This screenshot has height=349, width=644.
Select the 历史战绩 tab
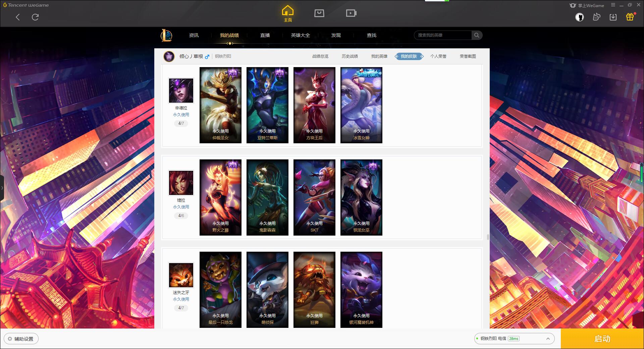coord(350,56)
